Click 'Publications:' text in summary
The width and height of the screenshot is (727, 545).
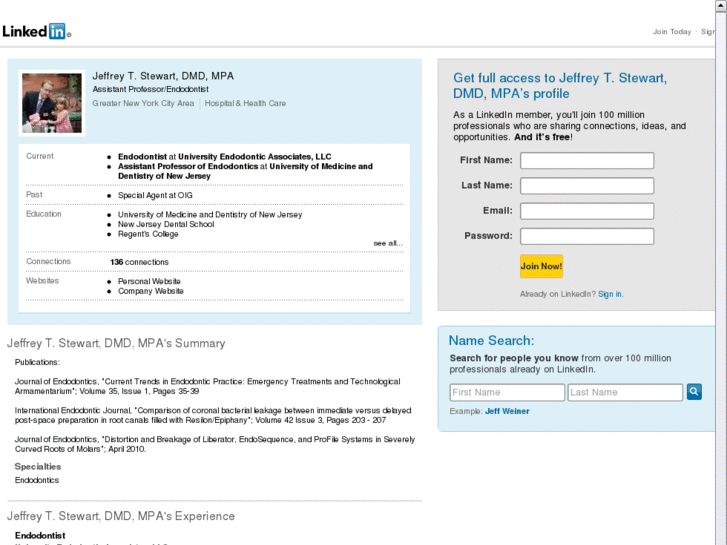click(x=37, y=362)
